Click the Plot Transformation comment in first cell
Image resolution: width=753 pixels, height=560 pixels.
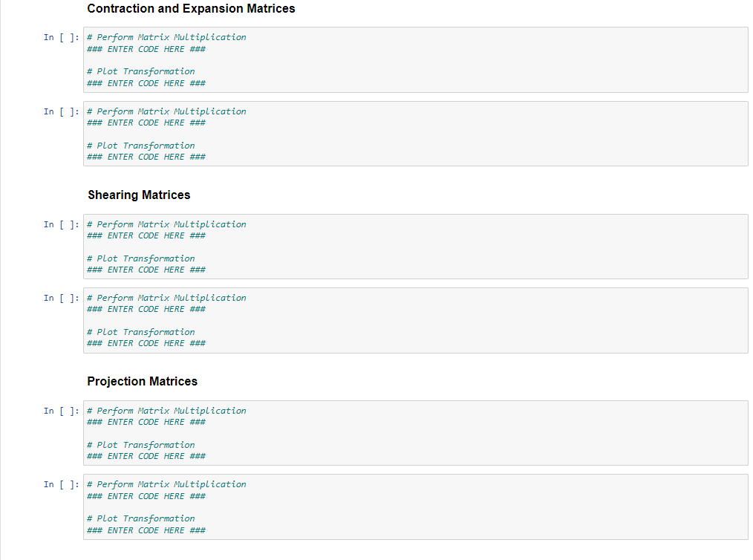[141, 71]
